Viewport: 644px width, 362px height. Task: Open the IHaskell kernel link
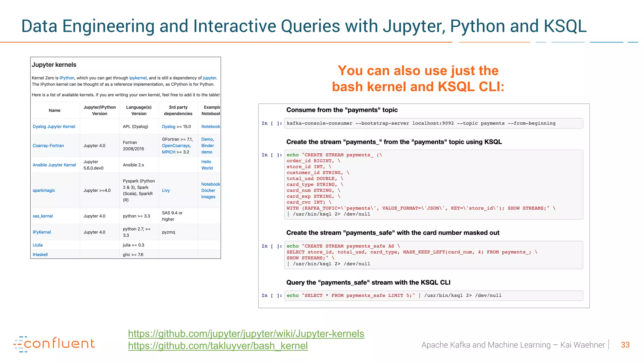40,255
